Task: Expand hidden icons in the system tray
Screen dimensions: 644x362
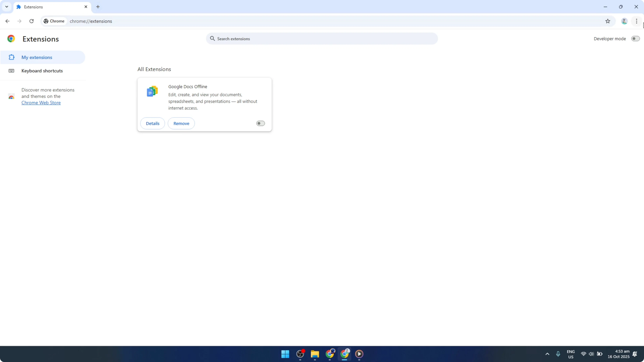Action: click(547, 354)
